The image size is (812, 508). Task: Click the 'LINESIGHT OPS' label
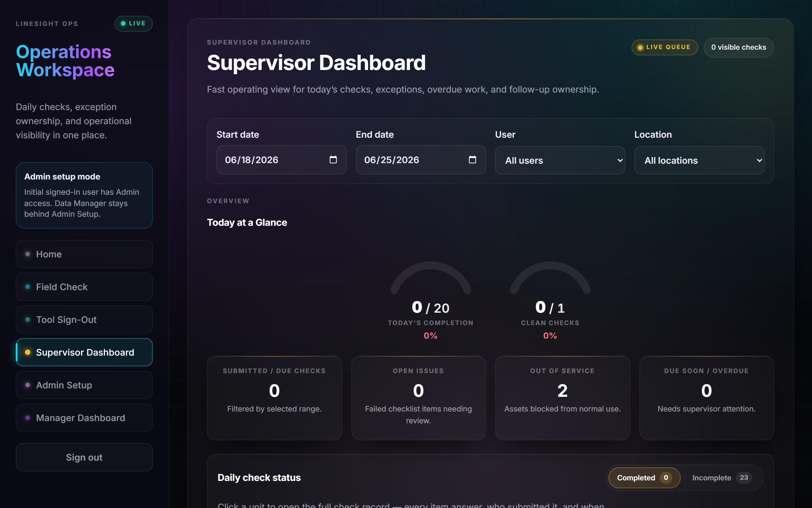[x=47, y=23]
